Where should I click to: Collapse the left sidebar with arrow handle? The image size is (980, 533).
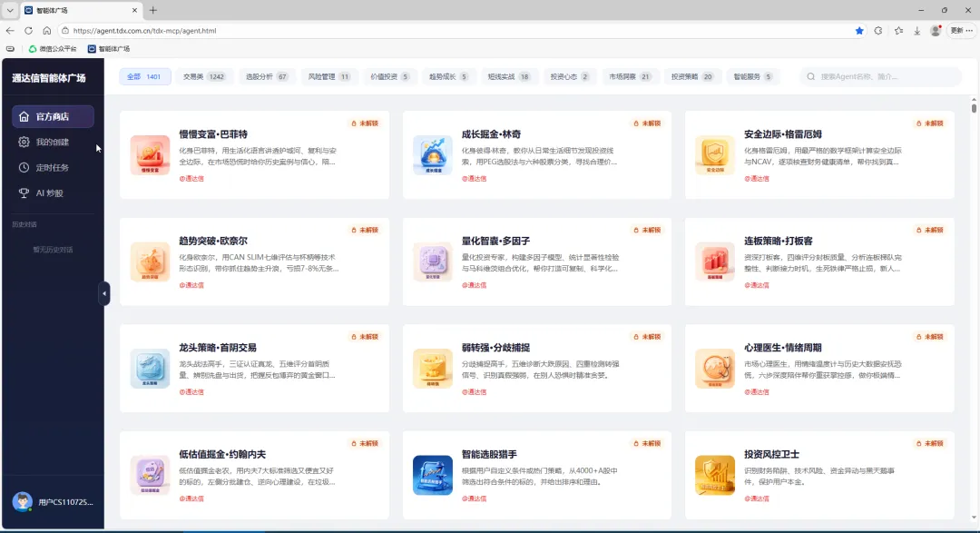[103, 293]
